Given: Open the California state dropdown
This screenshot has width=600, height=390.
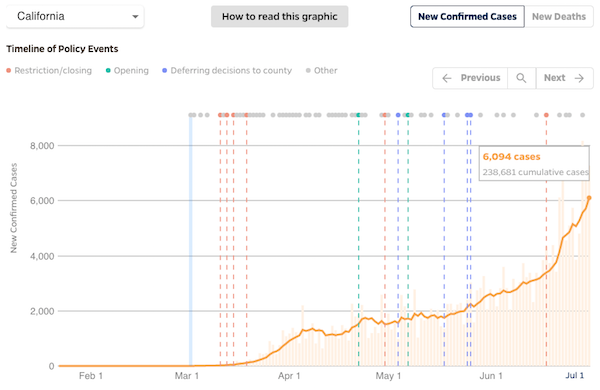Looking at the screenshot, I should (75, 16).
